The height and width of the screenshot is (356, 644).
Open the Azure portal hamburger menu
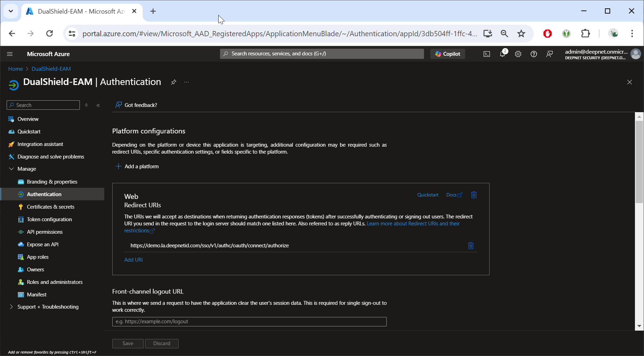[x=10, y=54]
